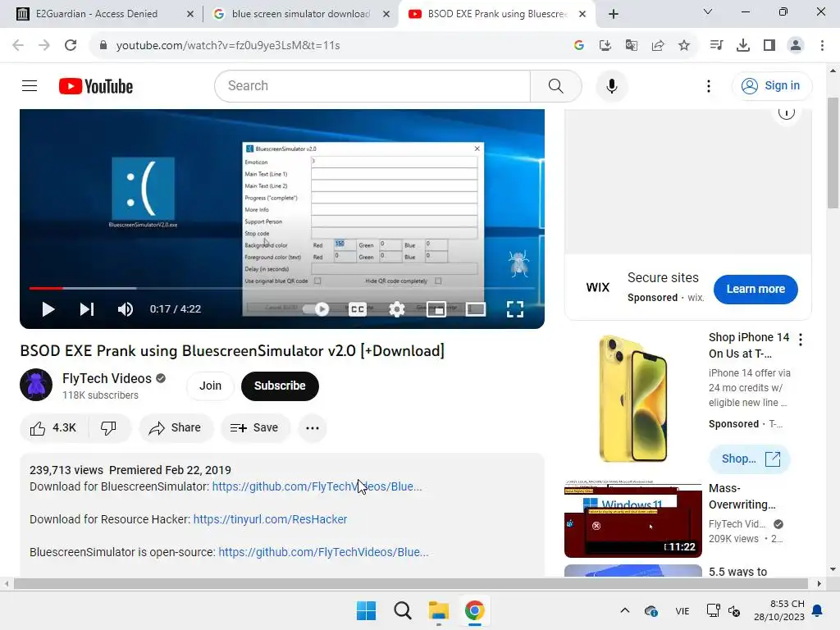This screenshot has height=630, width=840.
Task: Click the Shop button with external link
Action: pos(750,459)
